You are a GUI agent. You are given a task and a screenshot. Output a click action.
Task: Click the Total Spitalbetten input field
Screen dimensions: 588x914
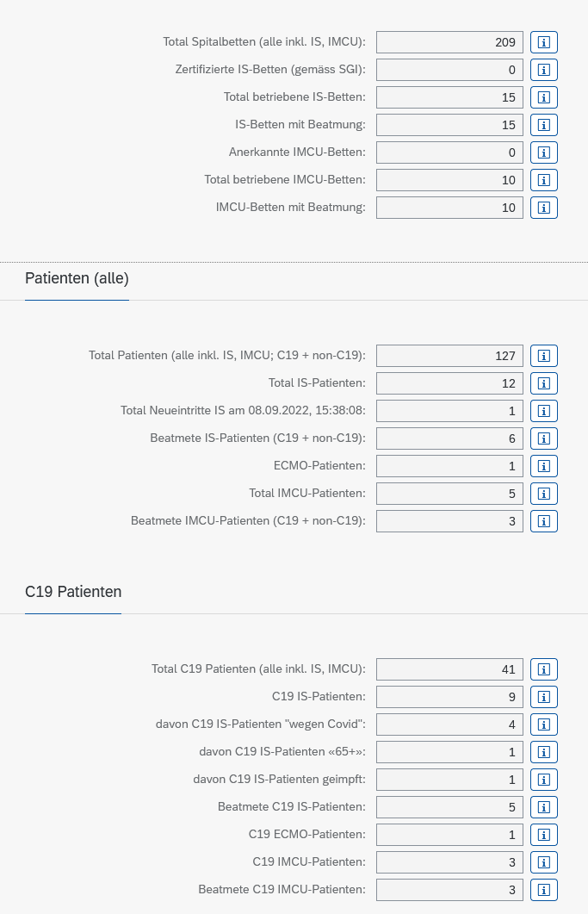449,42
